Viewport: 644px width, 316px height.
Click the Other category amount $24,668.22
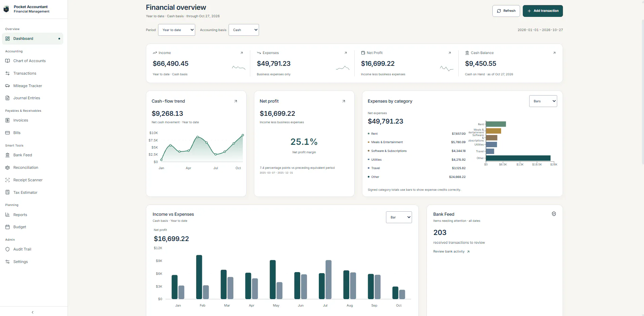[457, 177]
